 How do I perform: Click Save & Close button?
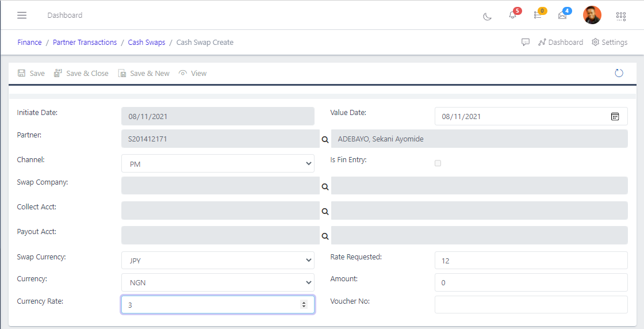tap(81, 73)
